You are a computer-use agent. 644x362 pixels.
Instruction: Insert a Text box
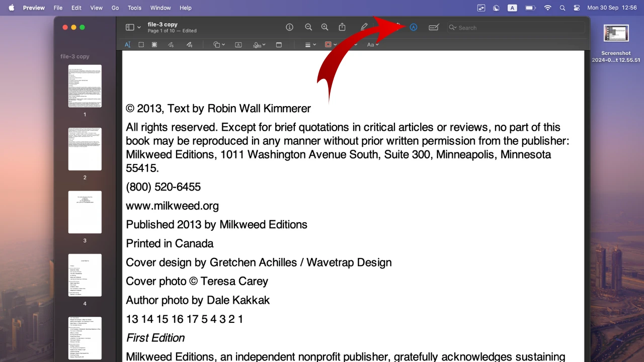pos(238,44)
